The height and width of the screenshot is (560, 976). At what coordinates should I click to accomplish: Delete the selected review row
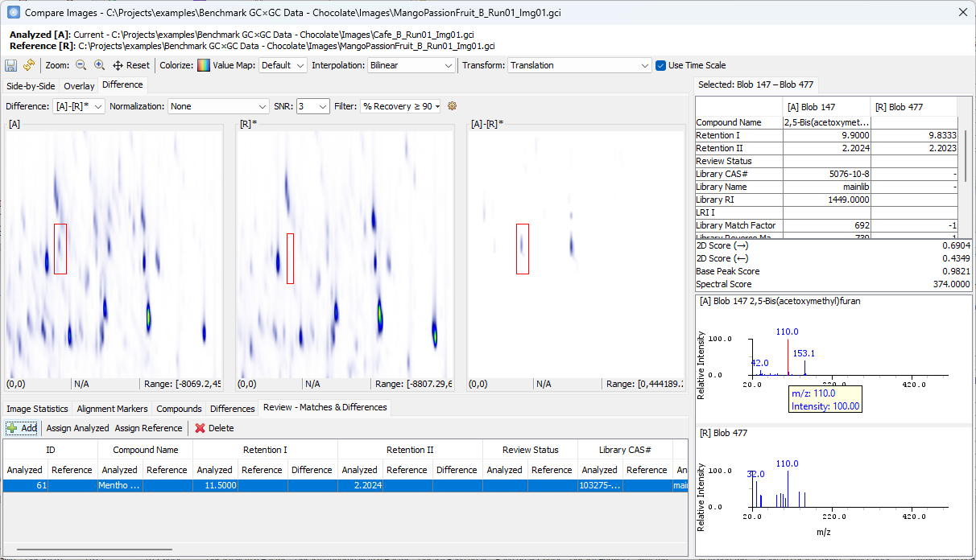pos(214,428)
